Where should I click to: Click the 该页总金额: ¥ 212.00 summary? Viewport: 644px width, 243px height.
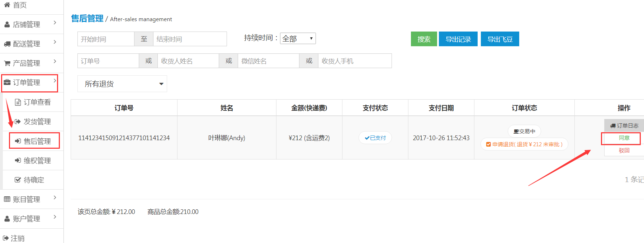[x=106, y=212]
